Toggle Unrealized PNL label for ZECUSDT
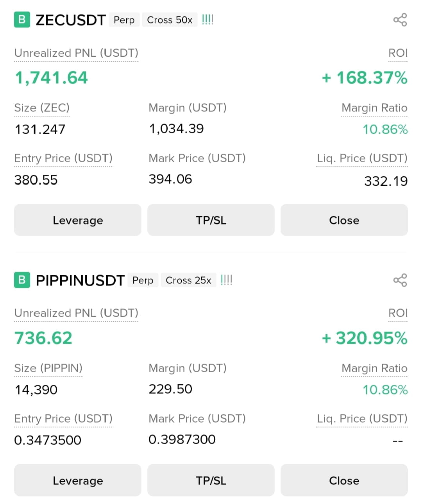 pyautogui.click(x=76, y=53)
